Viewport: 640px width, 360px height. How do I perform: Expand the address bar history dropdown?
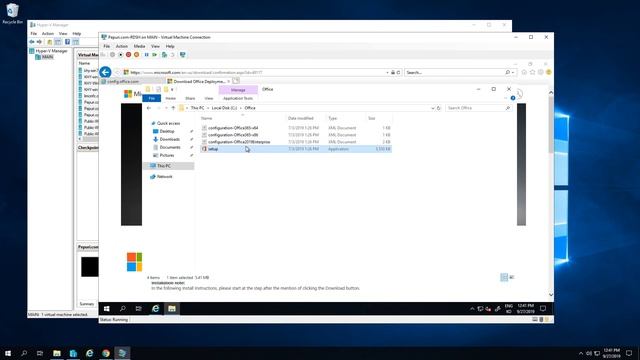pyautogui.click(x=433, y=108)
